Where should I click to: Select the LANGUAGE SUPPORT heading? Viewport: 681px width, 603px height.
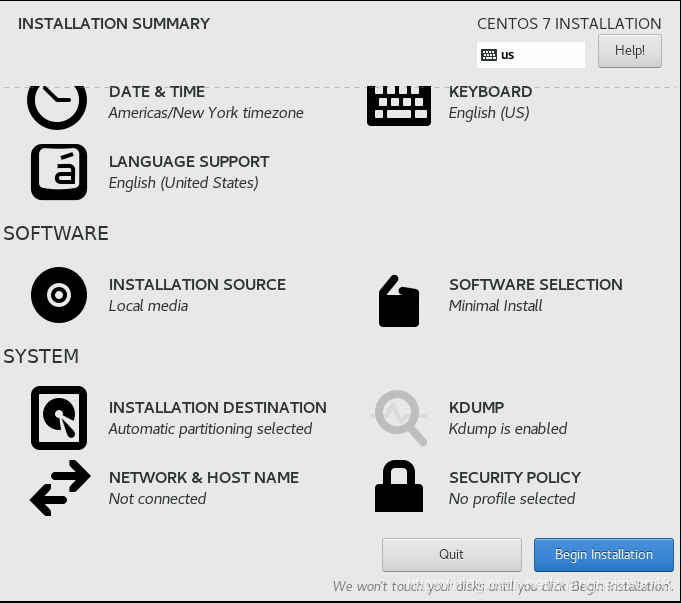click(189, 162)
